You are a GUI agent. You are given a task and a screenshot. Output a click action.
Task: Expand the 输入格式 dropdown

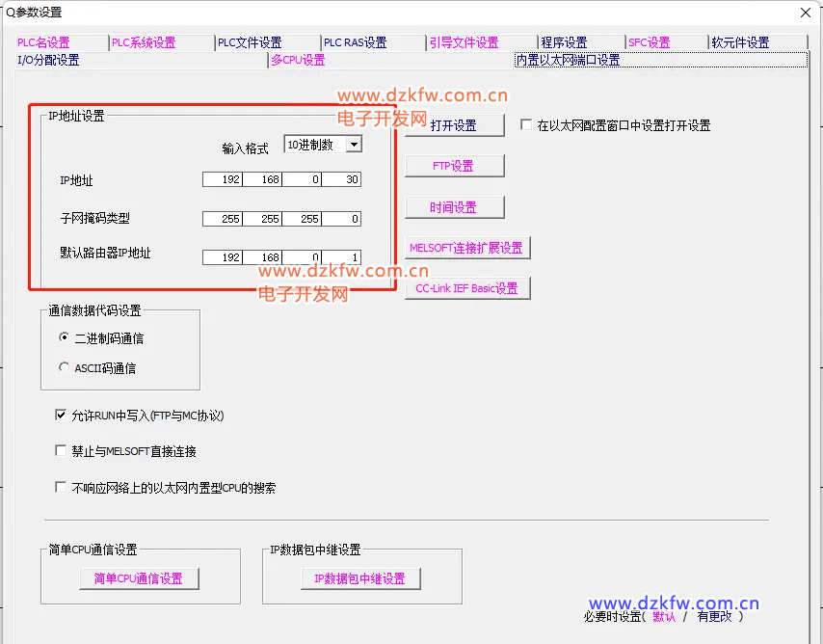point(354,145)
